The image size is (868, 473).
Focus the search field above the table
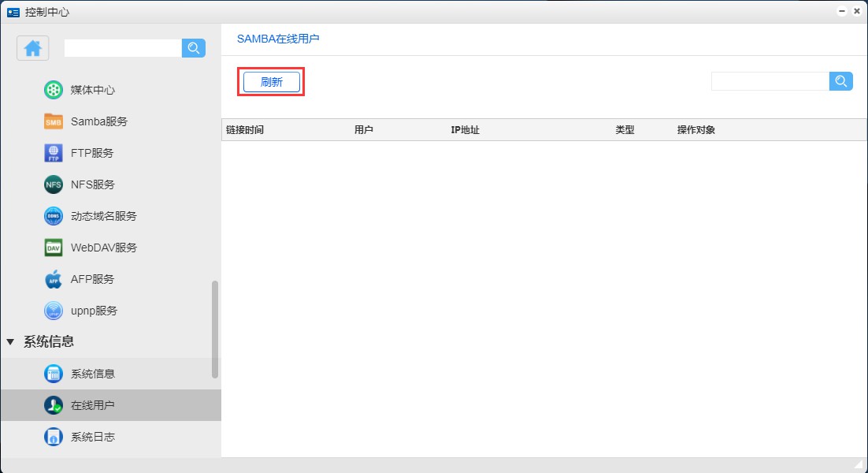click(770, 81)
